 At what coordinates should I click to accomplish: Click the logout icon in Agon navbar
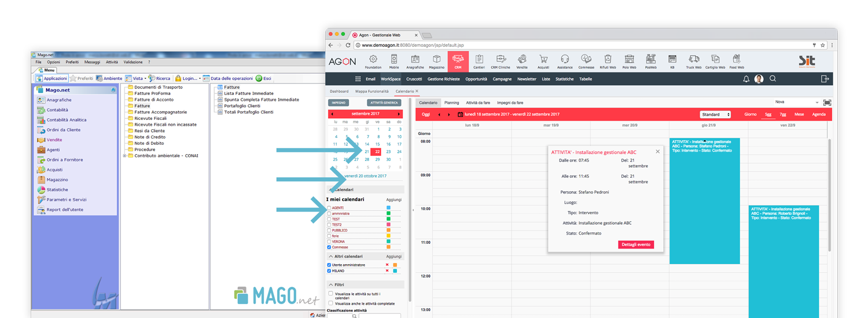click(824, 79)
